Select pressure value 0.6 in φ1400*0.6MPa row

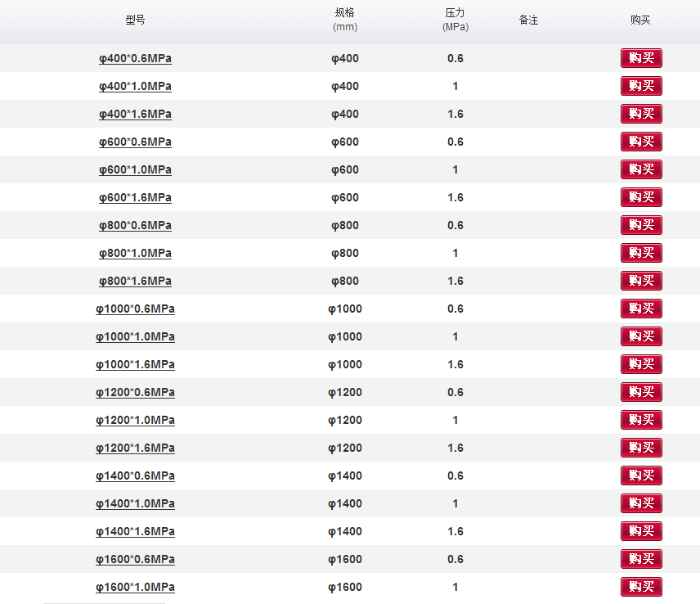pos(455,476)
